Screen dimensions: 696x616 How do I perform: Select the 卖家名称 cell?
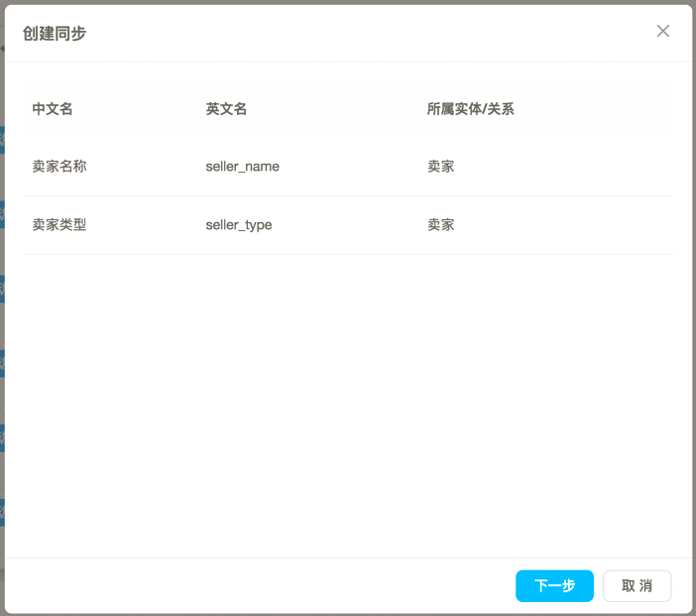(59, 166)
